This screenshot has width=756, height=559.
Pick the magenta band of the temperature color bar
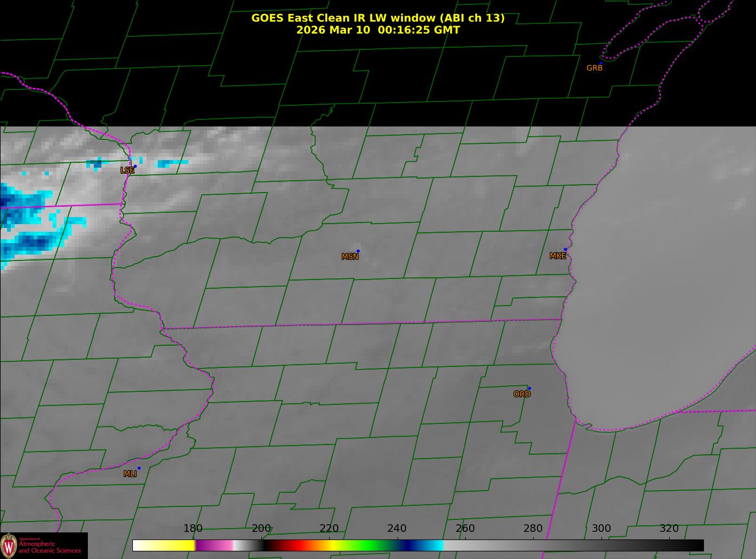(x=214, y=545)
